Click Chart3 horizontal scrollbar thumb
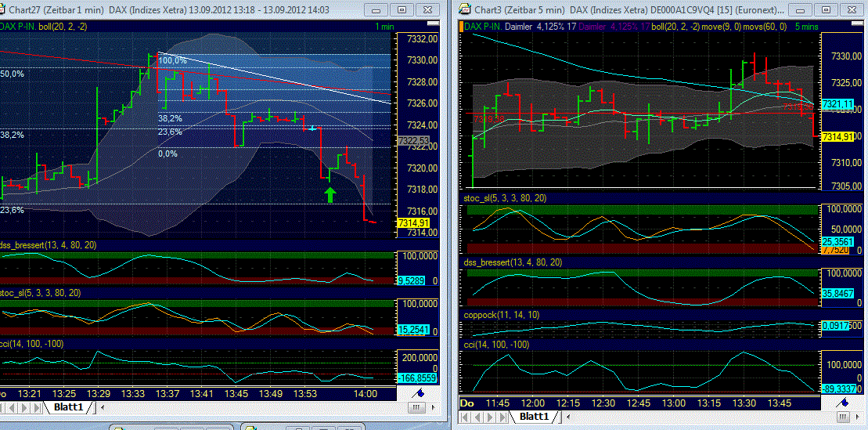Viewport: 868px width, 430px height. tap(843, 416)
